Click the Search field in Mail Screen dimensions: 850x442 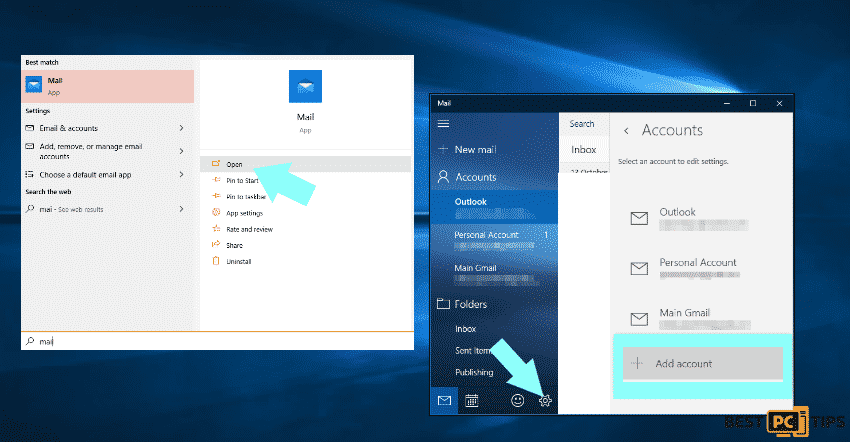pyautogui.click(x=584, y=124)
